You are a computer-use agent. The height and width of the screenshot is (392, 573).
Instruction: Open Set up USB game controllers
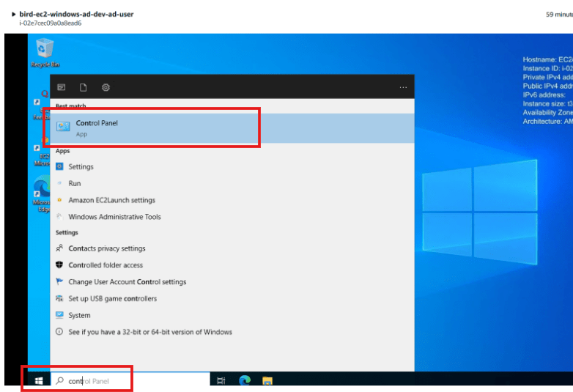coord(232,299)
